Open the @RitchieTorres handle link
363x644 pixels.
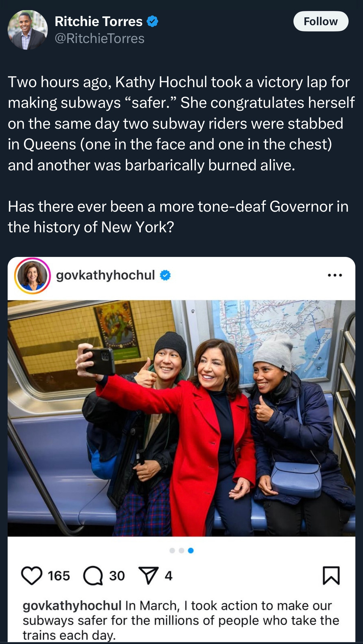100,38
